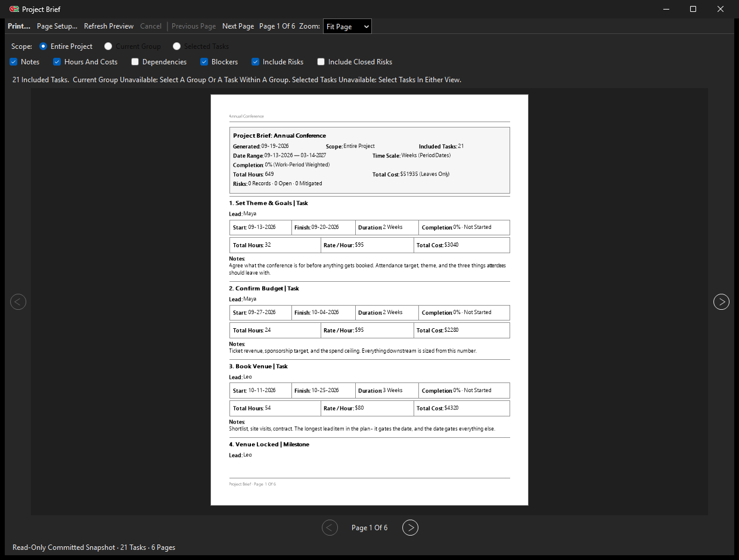
Task: Click the bottom Page 1 Of 6 label
Action: click(369, 528)
